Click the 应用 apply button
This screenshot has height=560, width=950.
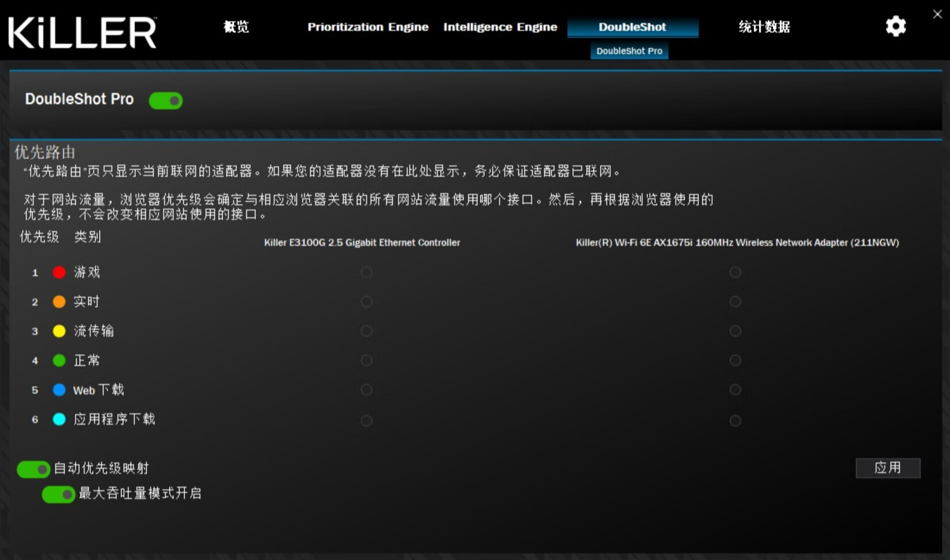(x=888, y=468)
